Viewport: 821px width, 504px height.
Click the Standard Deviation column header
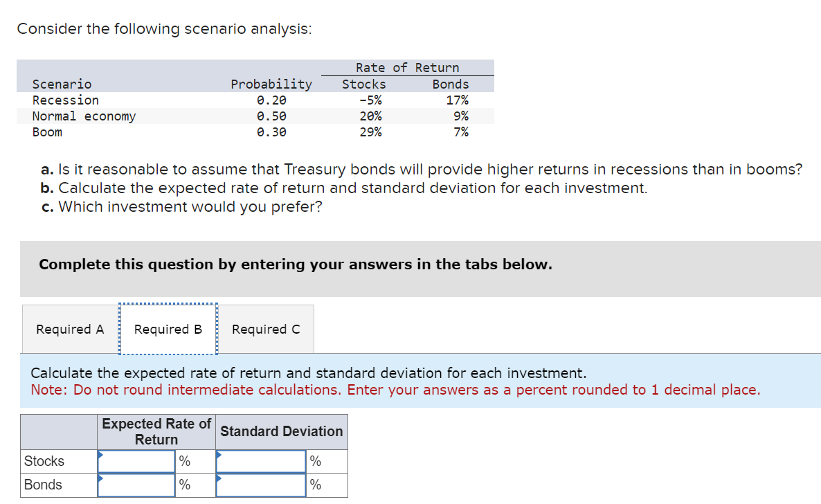pyautogui.click(x=280, y=431)
